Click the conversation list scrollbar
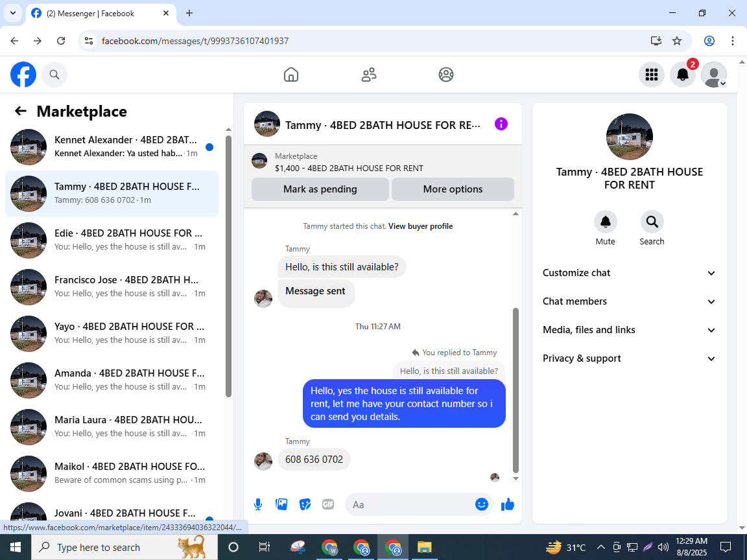The image size is (747, 560). click(228, 266)
